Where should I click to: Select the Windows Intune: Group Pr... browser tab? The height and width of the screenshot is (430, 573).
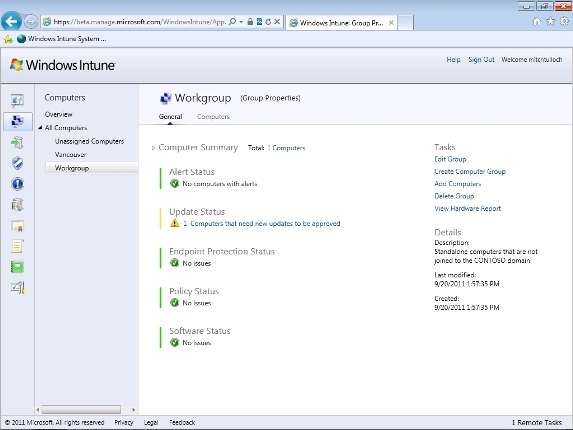tap(341, 23)
